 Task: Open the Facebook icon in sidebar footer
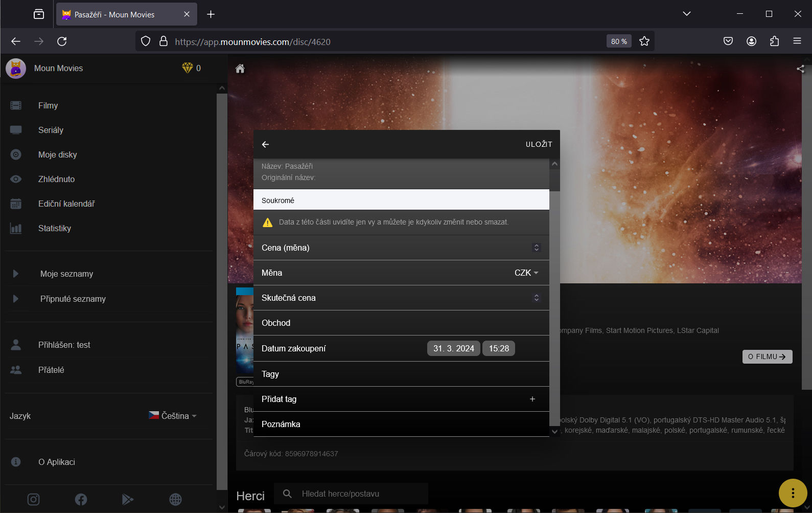pos(81,499)
